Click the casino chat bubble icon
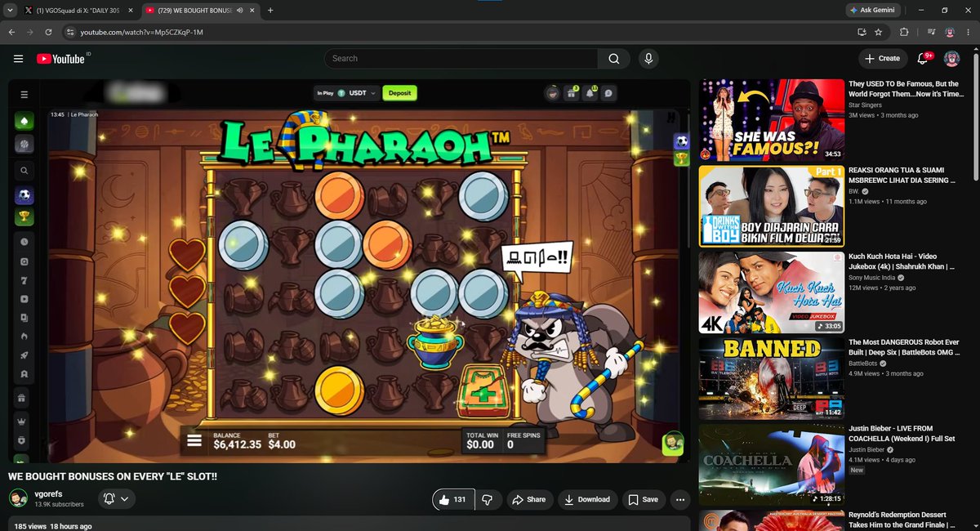Image resolution: width=980 pixels, height=531 pixels. click(609, 93)
